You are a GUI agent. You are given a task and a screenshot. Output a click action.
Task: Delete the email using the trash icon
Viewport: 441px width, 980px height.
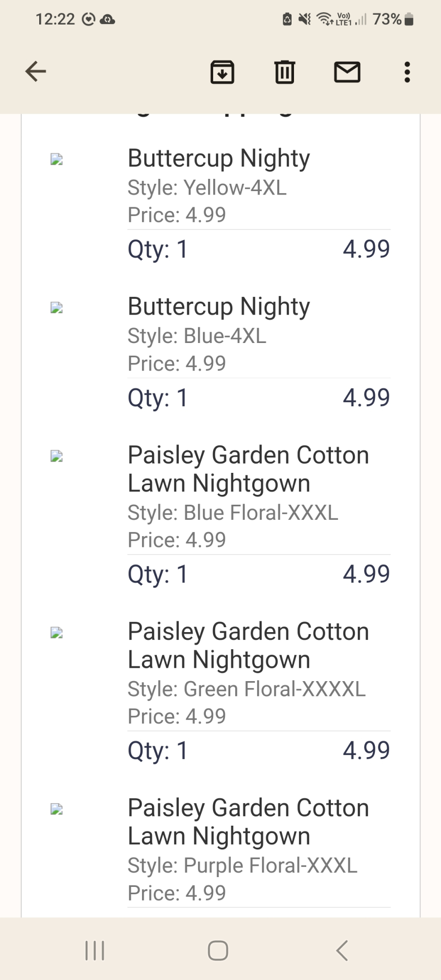coord(285,72)
